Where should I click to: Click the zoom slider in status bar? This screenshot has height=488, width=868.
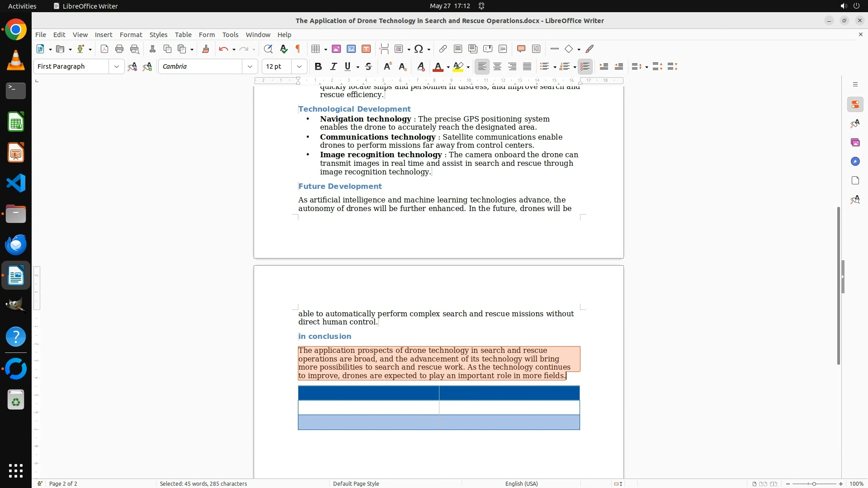814,483
